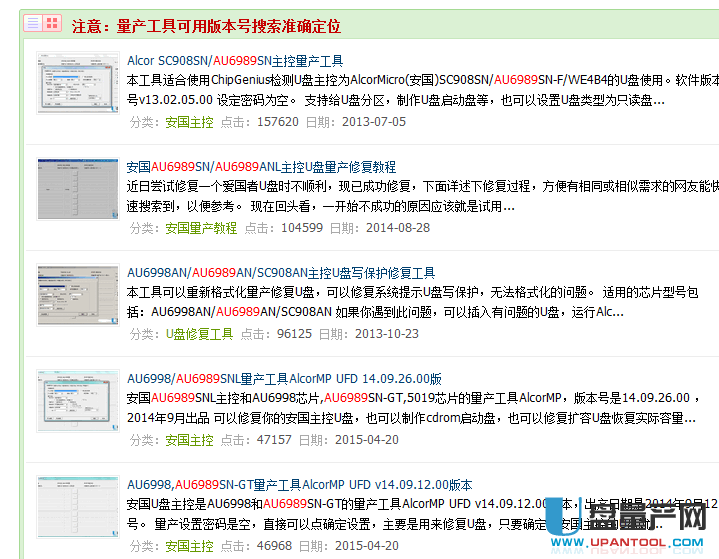The image size is (719, 559).
Task: Switch to list view layout icon
Action: [x=33, y=23]
